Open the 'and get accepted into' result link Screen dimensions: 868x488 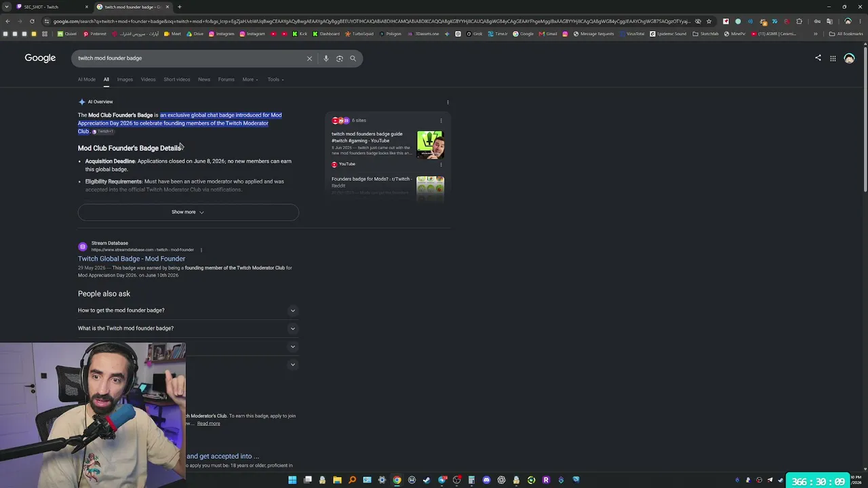coord(223,456)
